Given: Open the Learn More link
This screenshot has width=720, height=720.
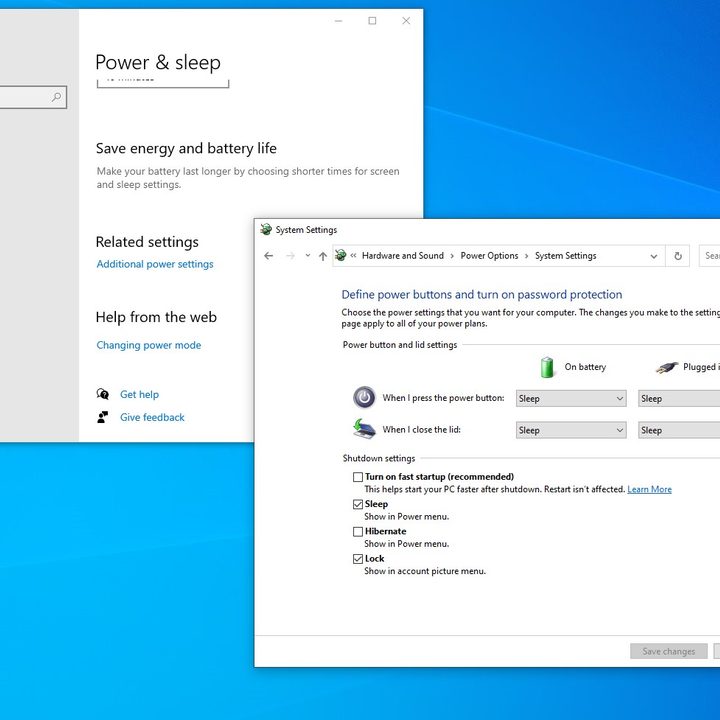Looking at the screenshot, I should coord(649,489).
